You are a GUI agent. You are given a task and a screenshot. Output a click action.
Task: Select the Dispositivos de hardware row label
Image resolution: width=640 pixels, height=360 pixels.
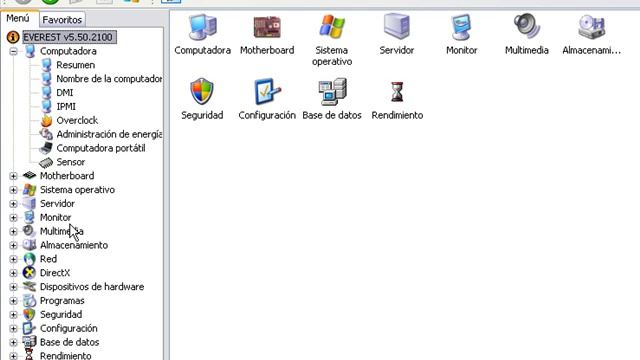coord(92,287)
